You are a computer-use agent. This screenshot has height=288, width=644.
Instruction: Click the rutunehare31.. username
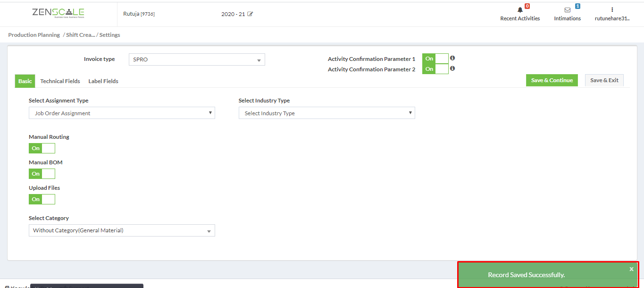(612, 18)
